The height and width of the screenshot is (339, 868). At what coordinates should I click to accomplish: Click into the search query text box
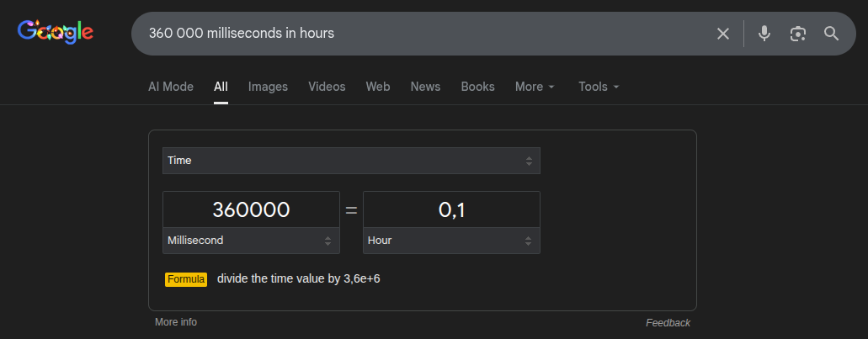coord(421,34)
